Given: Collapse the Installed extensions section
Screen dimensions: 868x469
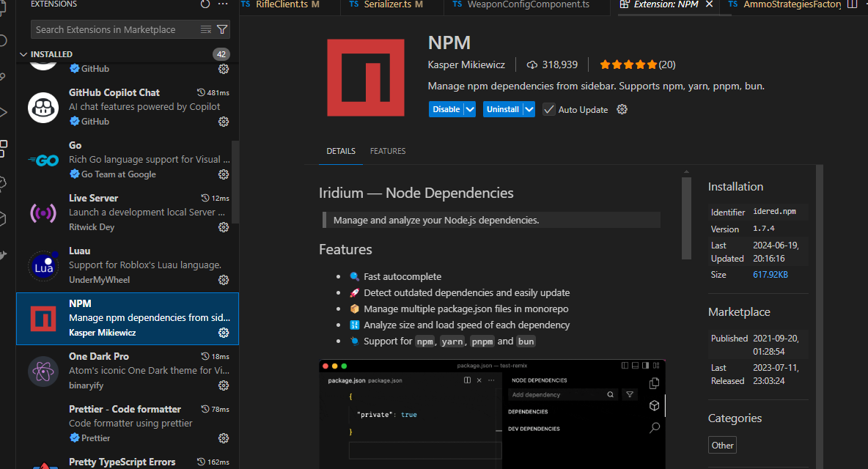Looking at the screenshot, I should click(23, 54).
